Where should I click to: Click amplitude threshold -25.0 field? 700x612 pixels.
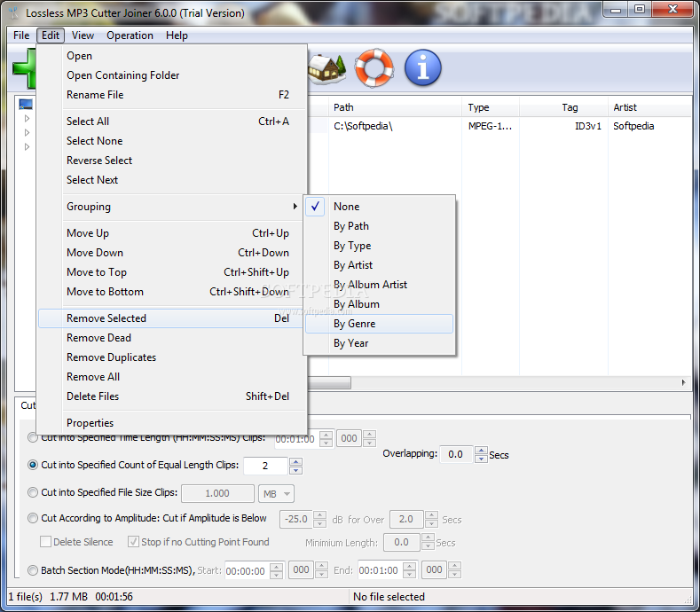[x=296, y=519]
